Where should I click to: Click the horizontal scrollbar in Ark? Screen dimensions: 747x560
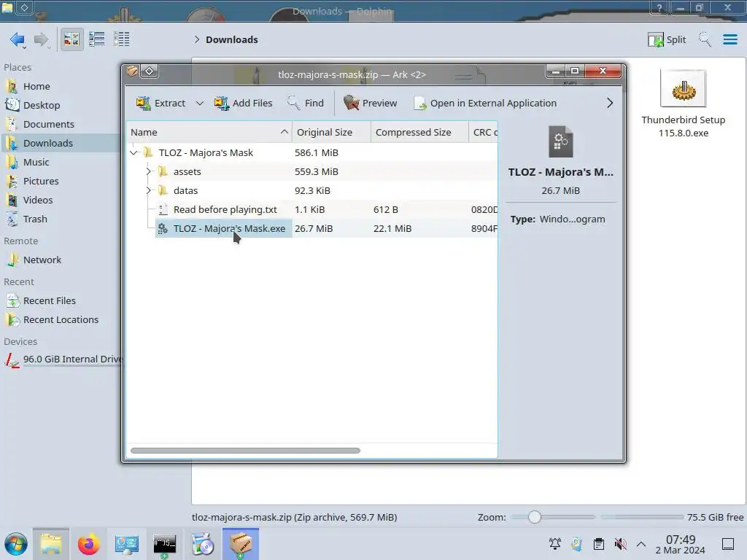point(245,451)
